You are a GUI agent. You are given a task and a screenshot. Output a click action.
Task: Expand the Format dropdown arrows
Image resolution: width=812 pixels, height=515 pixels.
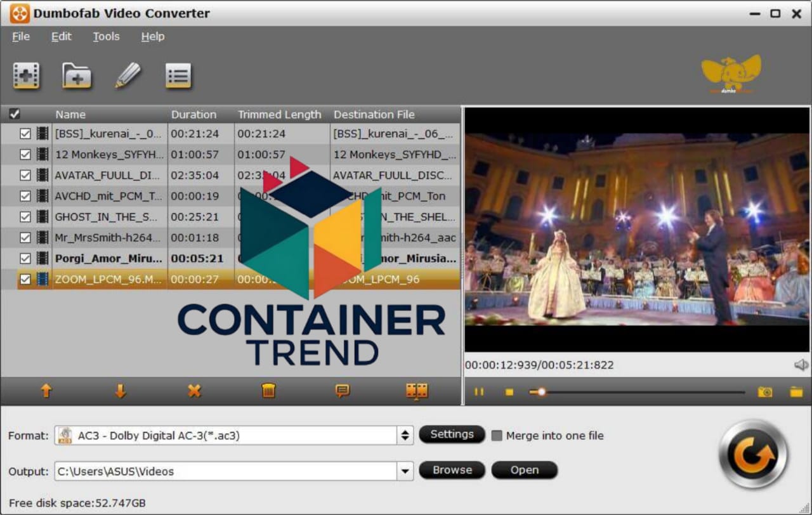click(405, 436)
